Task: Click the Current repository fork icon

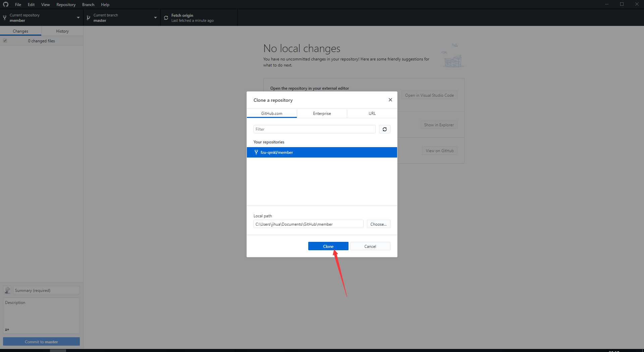Action: pyautogui.click(x=5, y=18)
